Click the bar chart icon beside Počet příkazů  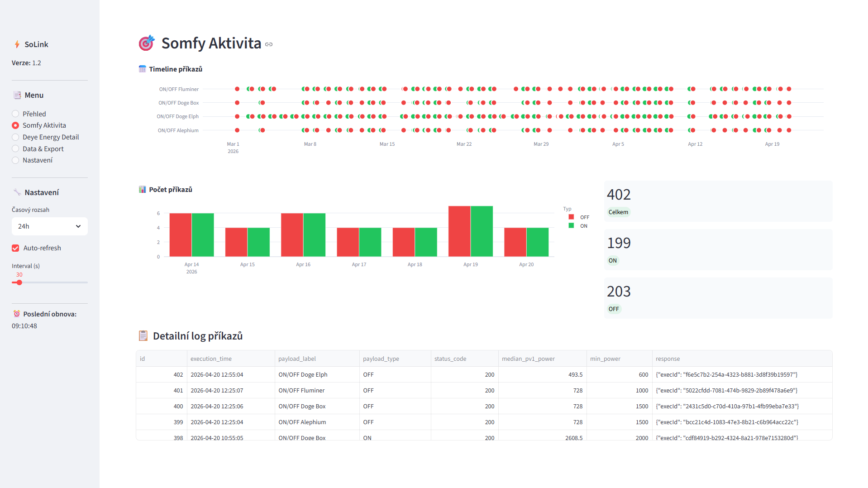coord(142,190)
